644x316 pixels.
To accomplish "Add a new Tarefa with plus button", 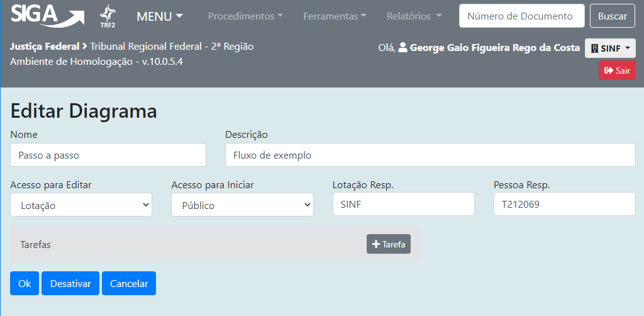I will [388, 244].
